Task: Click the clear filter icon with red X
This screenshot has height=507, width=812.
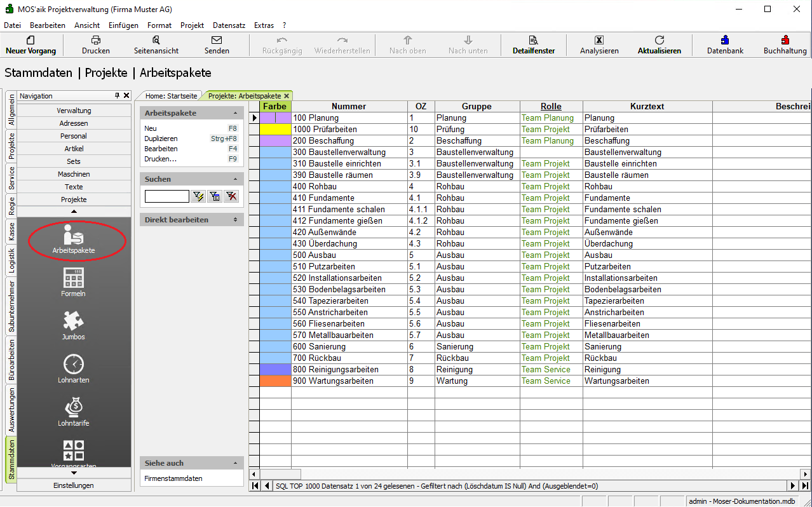Action: (232, 196)
